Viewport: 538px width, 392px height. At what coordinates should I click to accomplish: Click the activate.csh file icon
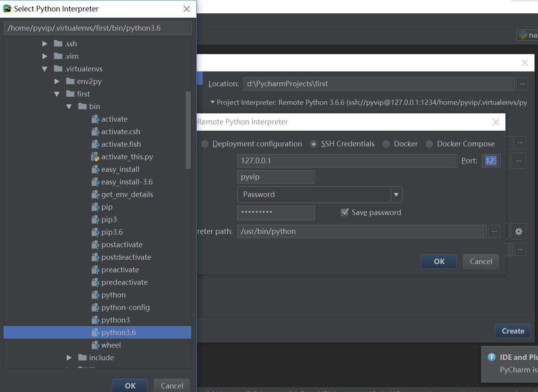[95, 131]
